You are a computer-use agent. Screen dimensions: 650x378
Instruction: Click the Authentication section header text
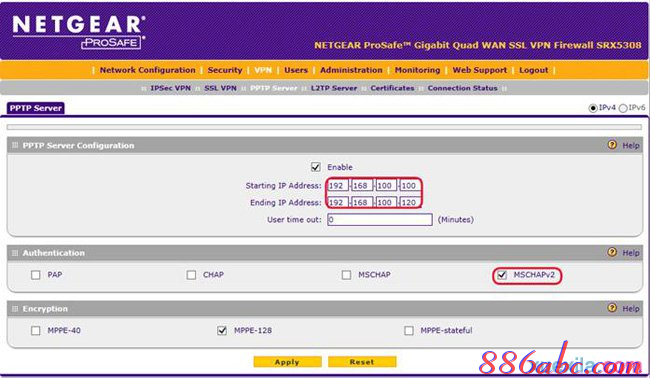[53, 253]
